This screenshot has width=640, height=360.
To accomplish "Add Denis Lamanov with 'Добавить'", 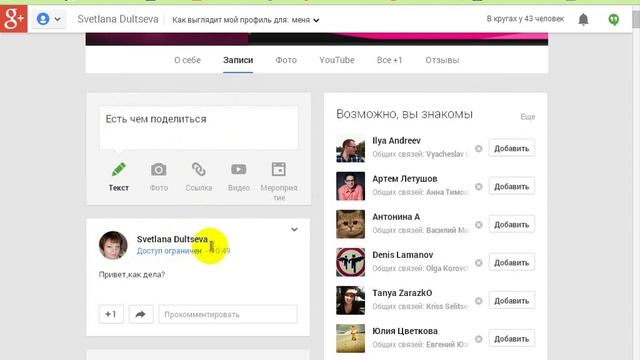I will pos(511,262).
